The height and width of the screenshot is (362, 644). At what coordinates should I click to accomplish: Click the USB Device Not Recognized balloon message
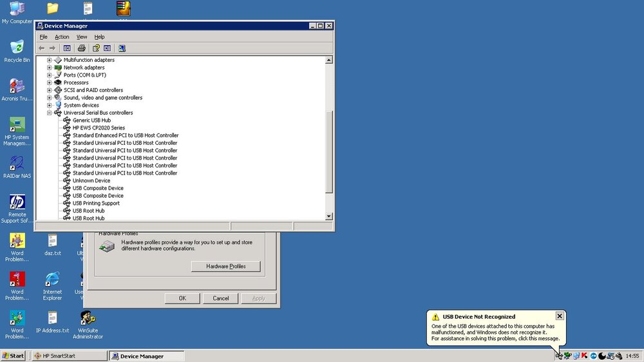point(496,332)
